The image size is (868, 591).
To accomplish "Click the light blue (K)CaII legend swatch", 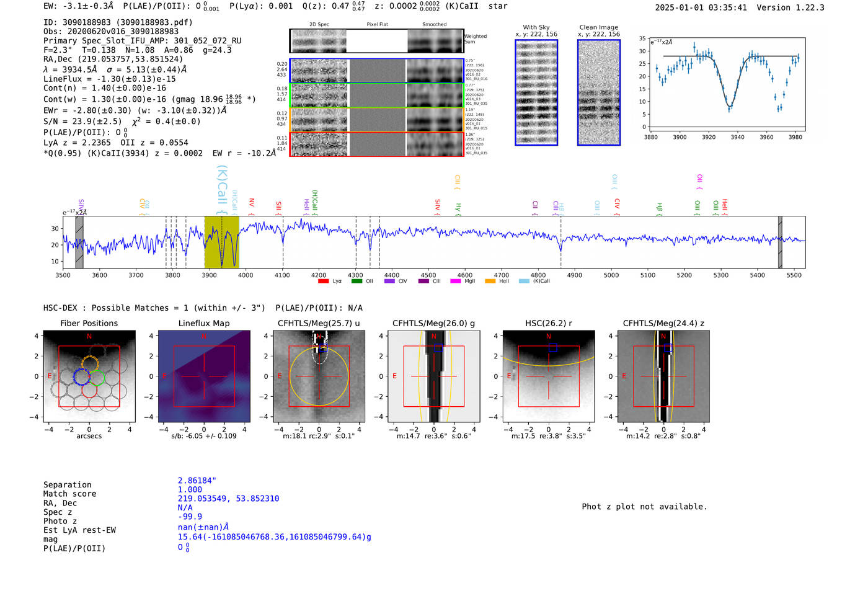I will [x=524, y=281].
